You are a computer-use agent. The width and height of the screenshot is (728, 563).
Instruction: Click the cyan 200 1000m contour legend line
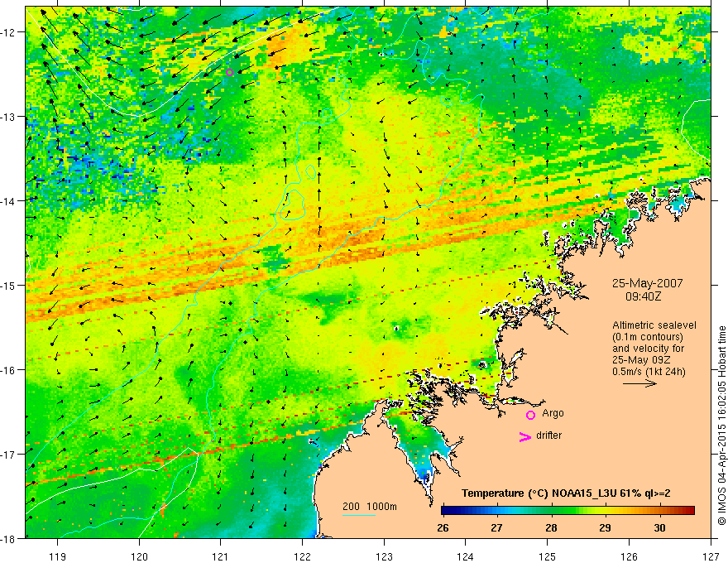(359, 515)
